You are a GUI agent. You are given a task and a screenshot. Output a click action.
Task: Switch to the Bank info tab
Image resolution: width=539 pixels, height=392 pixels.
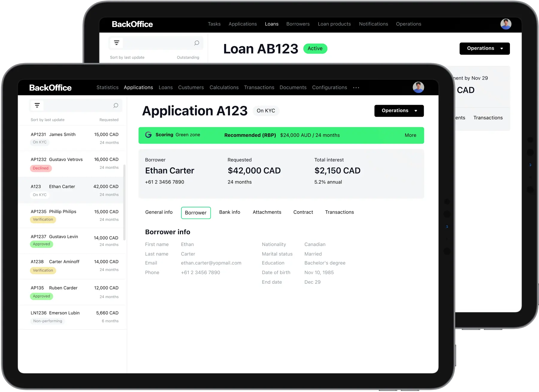point(229,212)
